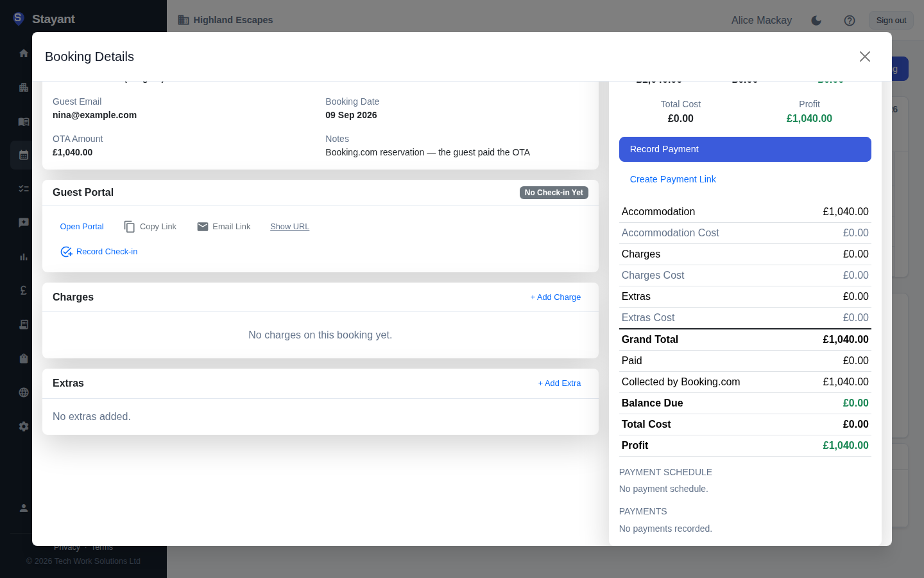The image size is (924, 578).
Task: Email the portal link to the guest
Action: tap(223, 227)
